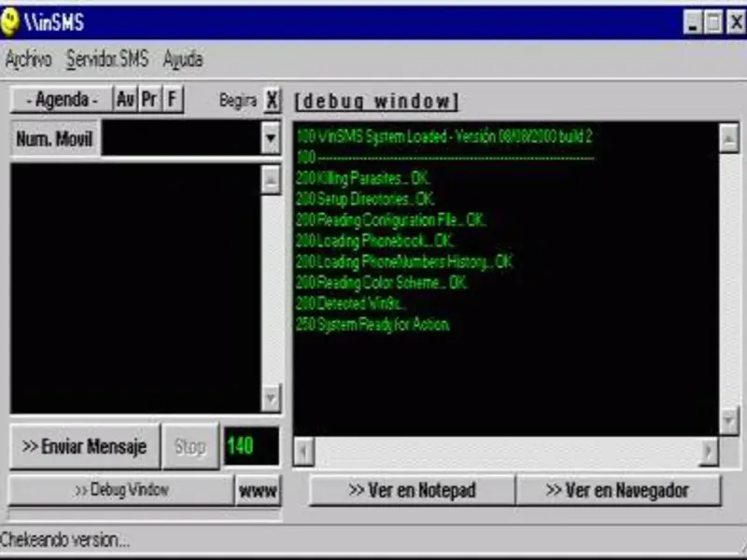Click the X button beside Begira

(272, 100)
